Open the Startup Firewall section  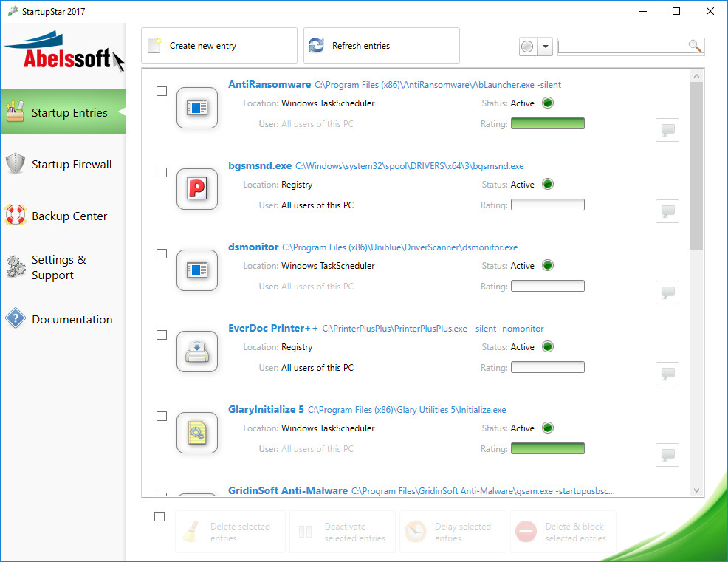coord(63,164)
